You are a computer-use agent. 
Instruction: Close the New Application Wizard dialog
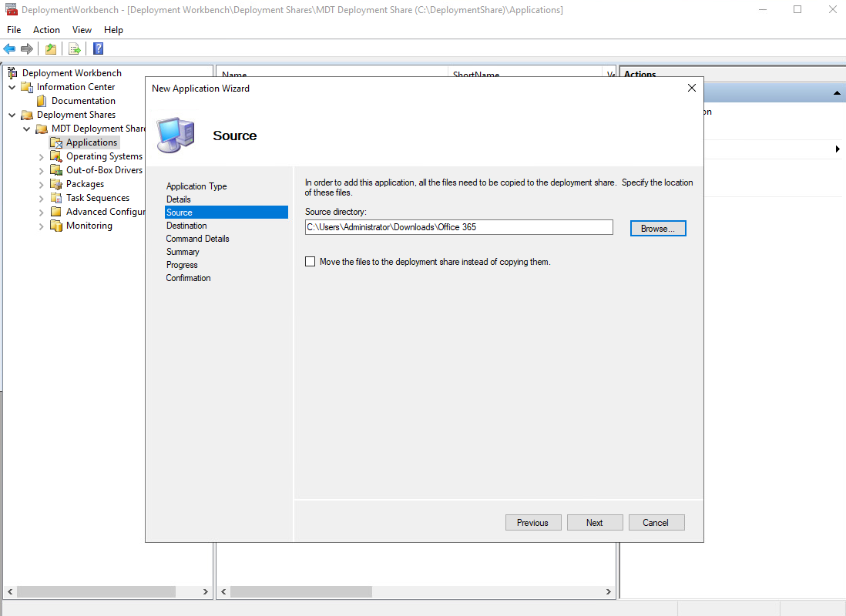(x=692, y=88)
